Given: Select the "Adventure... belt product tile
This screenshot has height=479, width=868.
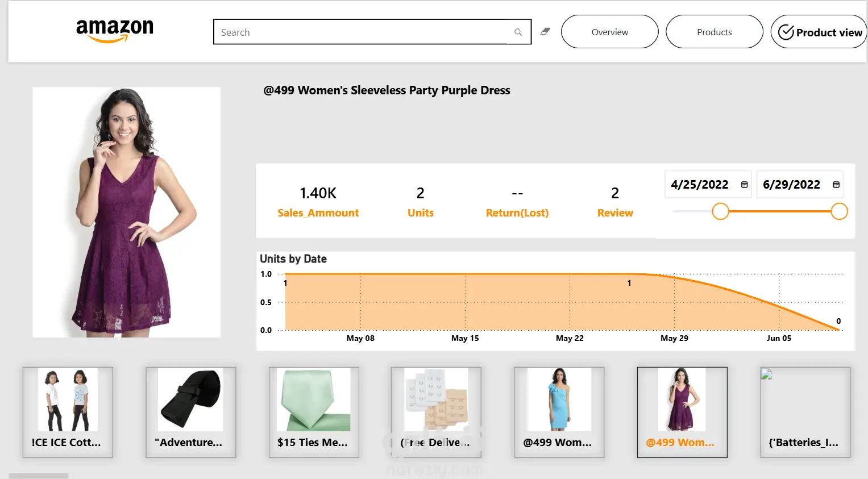Looking at the screenshot, I should [190, 412].
